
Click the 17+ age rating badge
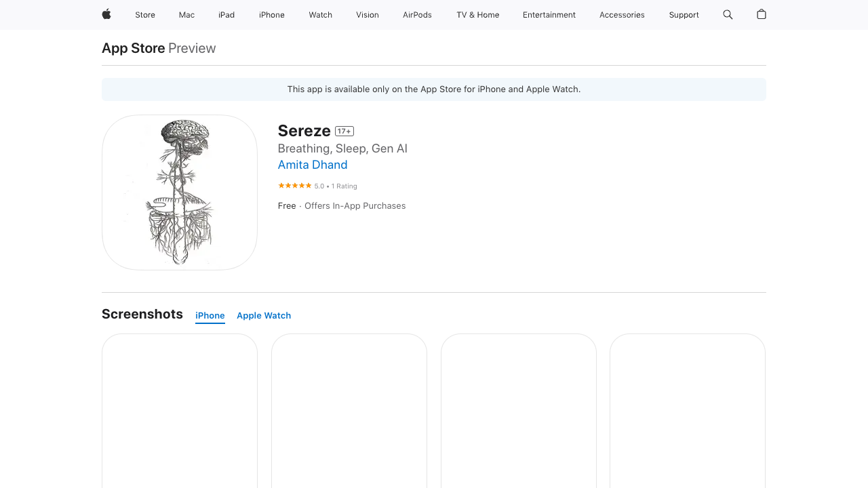[344, 131]
